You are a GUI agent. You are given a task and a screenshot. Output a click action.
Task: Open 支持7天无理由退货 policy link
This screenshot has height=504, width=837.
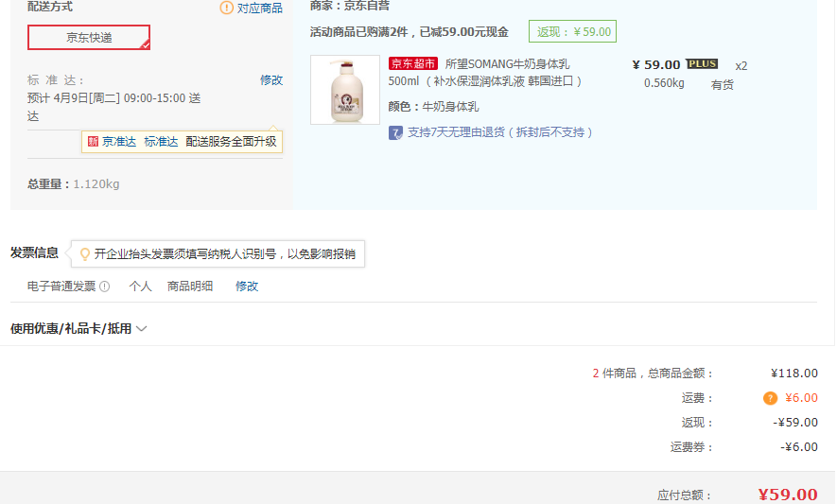pos(500,132)
